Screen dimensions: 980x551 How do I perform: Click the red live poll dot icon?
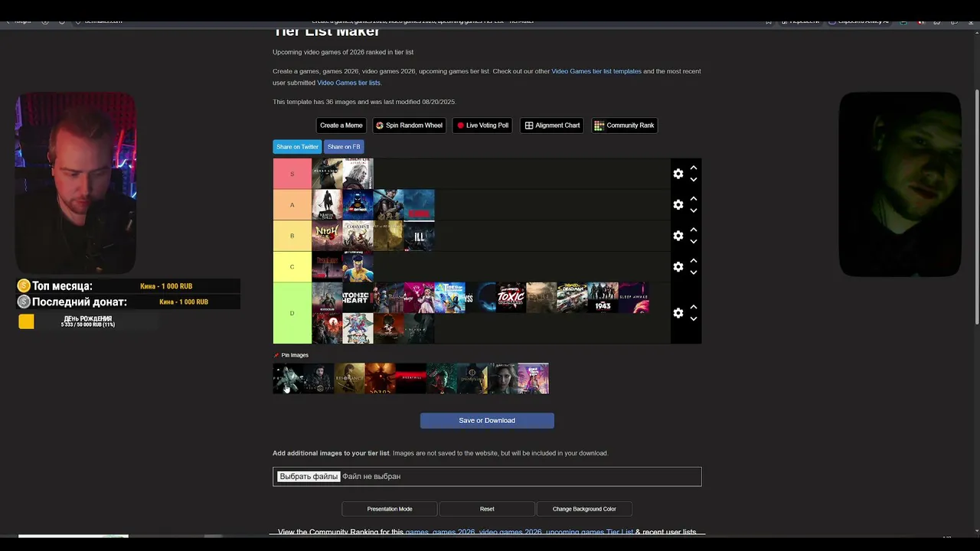tap(460, 126)
